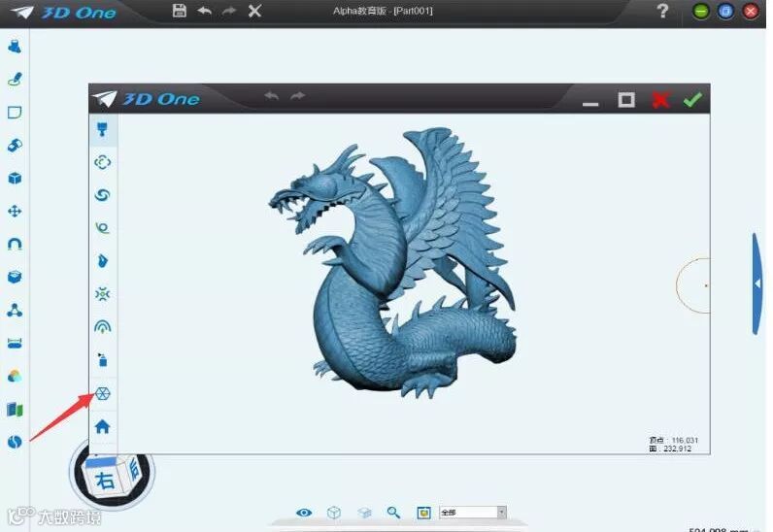Click the 后 face on the view cube
773x532 pixels.
[x=134, y=469]
